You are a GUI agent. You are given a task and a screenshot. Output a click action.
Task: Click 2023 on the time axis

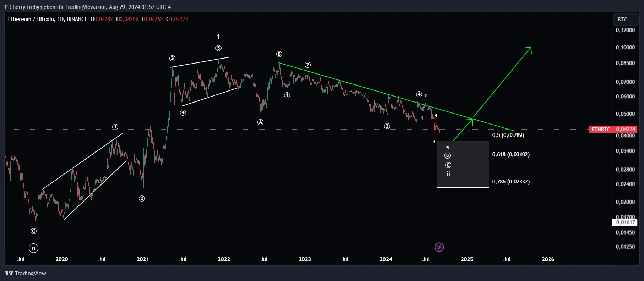point(305,259)
